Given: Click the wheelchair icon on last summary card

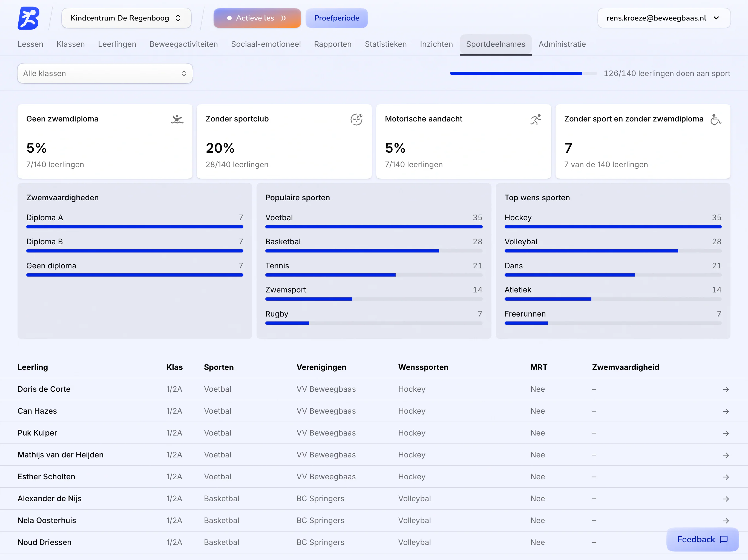Looking at the screenshot, I should 715,119.
